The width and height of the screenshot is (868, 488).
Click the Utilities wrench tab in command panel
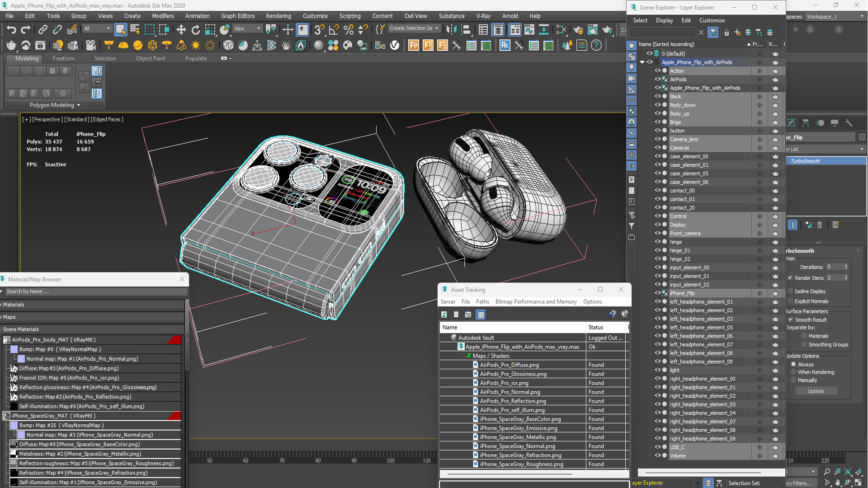click(849, 123)
